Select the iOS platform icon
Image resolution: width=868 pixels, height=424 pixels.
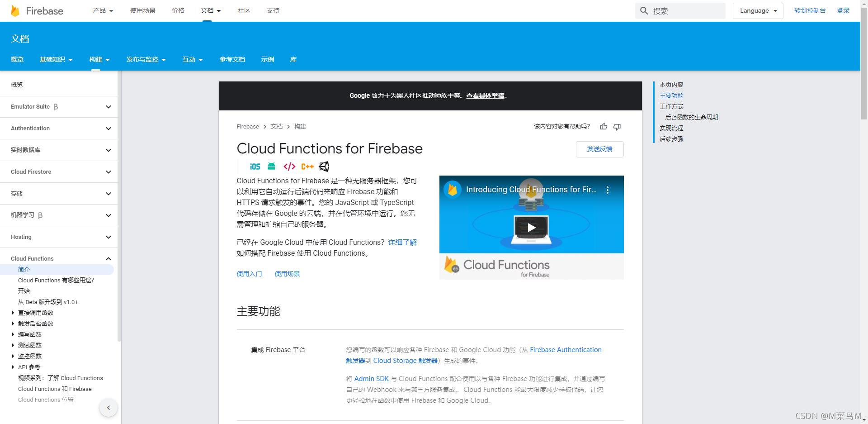[255, 167]
